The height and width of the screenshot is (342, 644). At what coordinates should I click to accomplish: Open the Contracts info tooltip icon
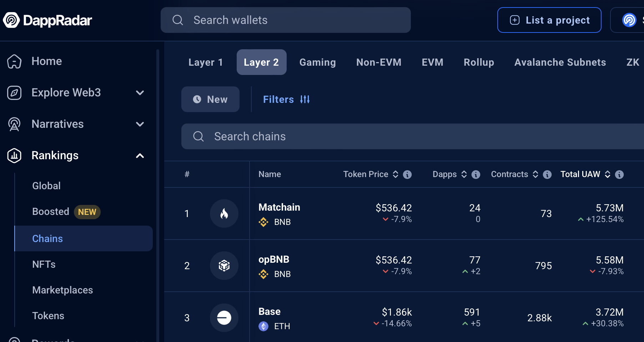(547, 174)
